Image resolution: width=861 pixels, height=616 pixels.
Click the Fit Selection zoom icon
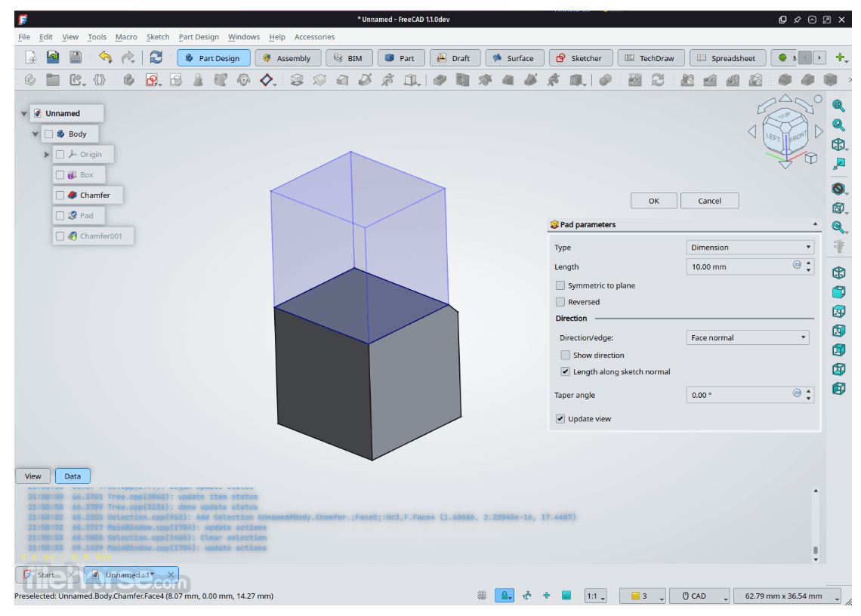[838, 125]
